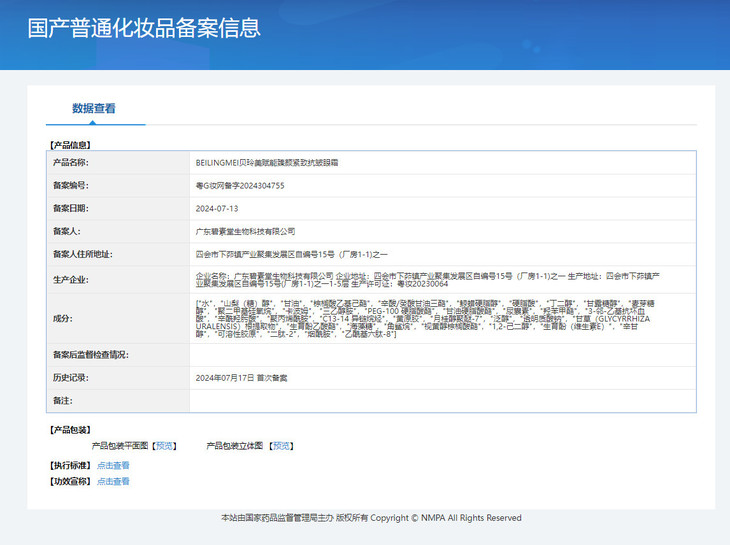Click the 生产企业 details cell

coord(440,278)
